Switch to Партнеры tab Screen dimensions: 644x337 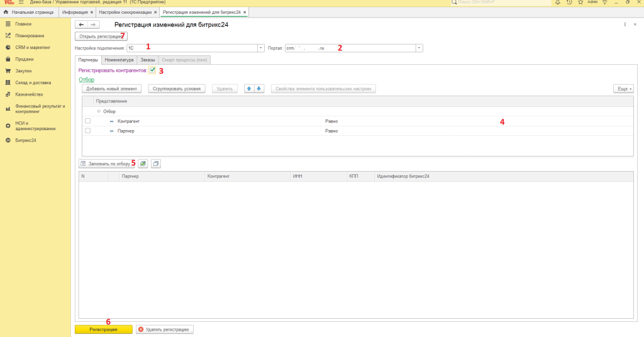pos(88,60)
